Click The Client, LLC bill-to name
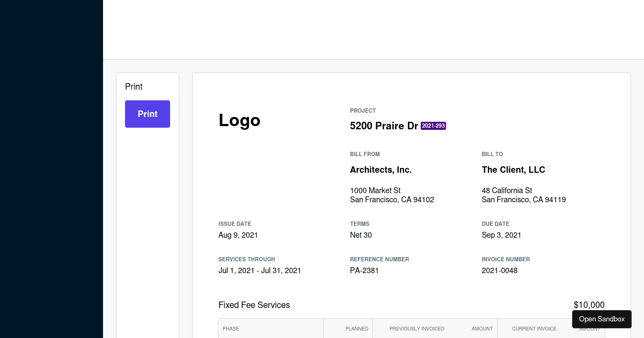Viewport: 644px width, 338px height. coord(513,170)
